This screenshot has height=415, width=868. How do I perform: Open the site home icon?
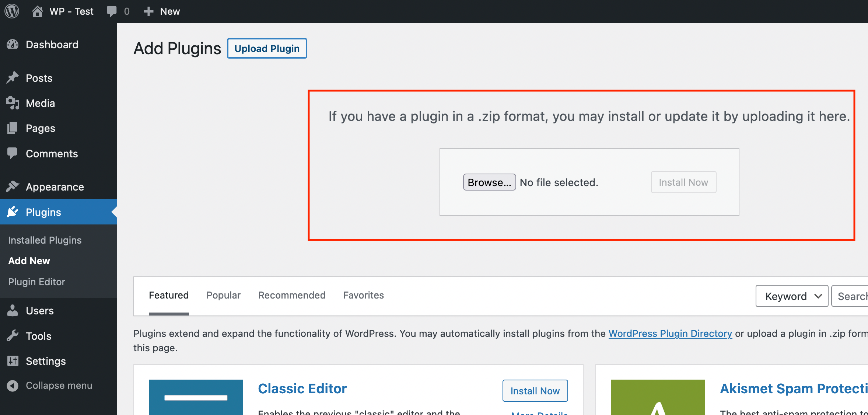pos(37,11)
